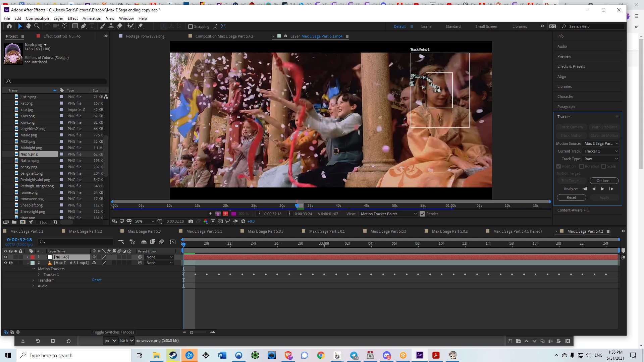This screenshot has height=362, width=644.
Task: Select the Clone Stamp tool
Action: pos(111,26)
